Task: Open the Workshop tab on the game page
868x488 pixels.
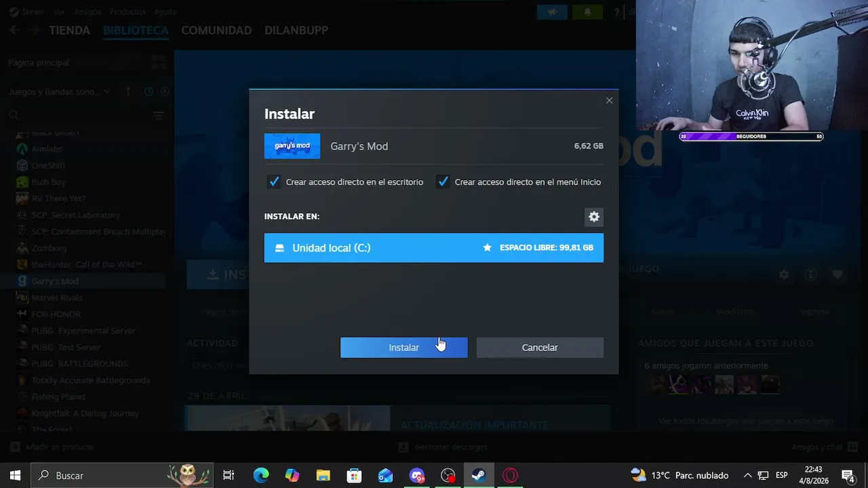Action: [x=736, y=312]
